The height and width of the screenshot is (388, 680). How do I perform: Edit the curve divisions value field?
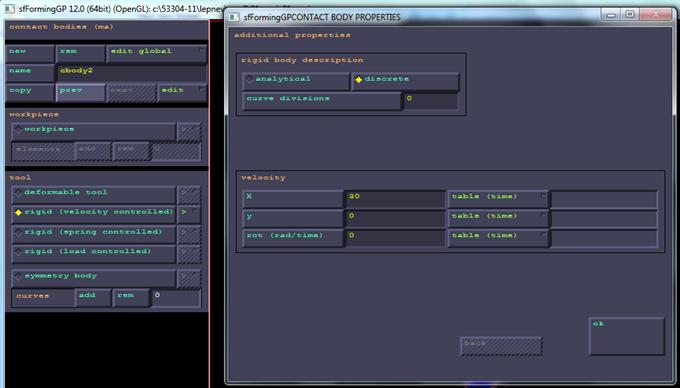click(430, 101)
